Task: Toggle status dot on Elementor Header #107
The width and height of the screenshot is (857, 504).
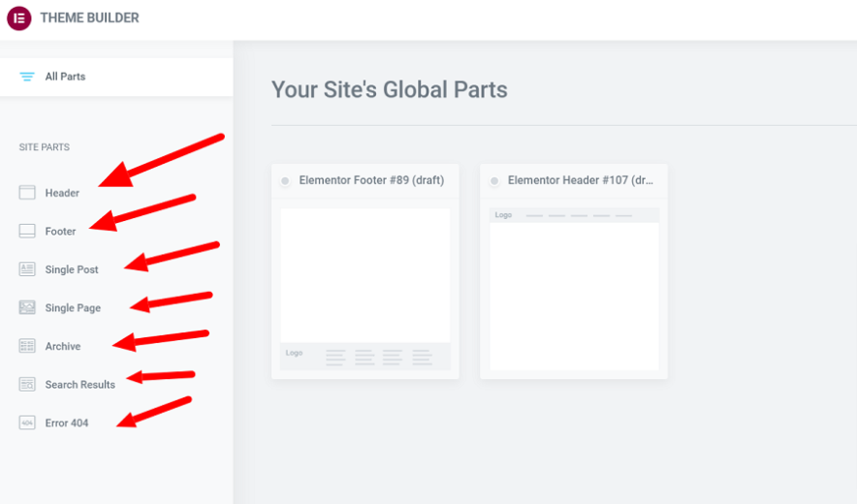Action: 494,181
